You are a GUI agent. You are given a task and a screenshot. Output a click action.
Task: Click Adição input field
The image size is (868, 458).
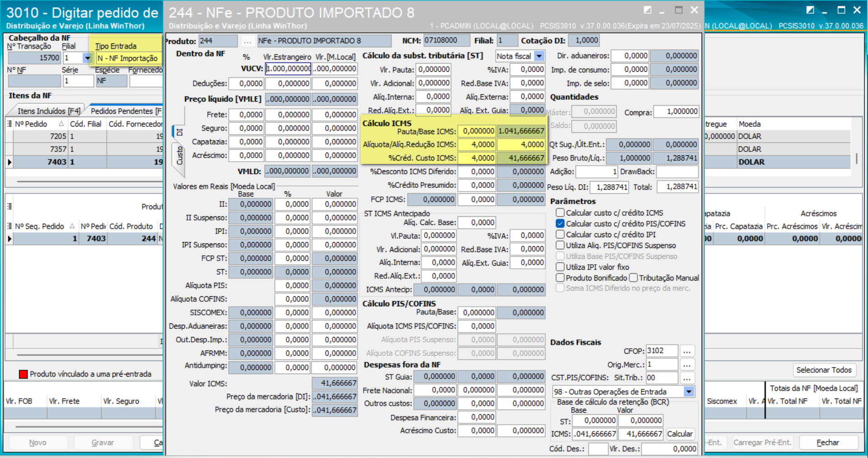596,172
